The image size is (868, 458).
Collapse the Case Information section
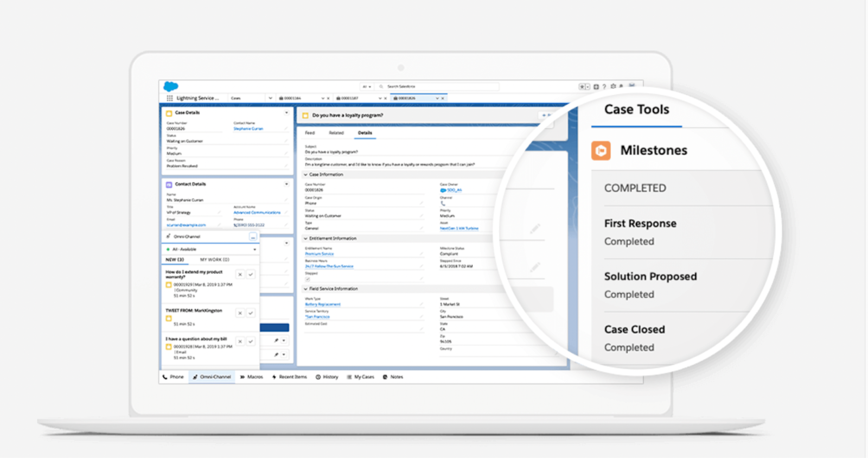tap(305, 175)
